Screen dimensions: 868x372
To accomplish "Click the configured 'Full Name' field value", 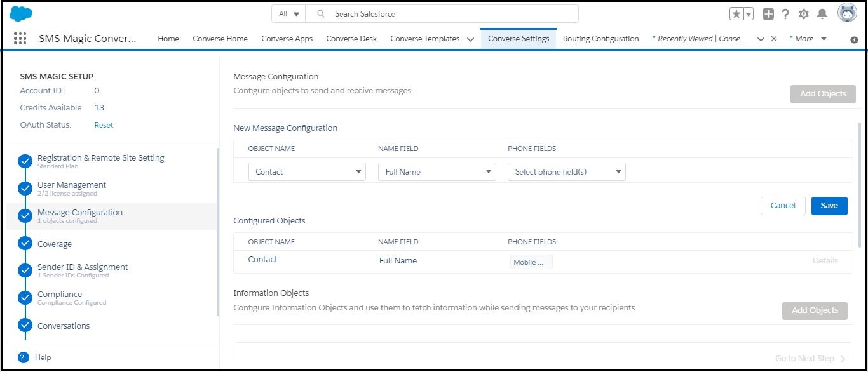I will pos(398,260).
